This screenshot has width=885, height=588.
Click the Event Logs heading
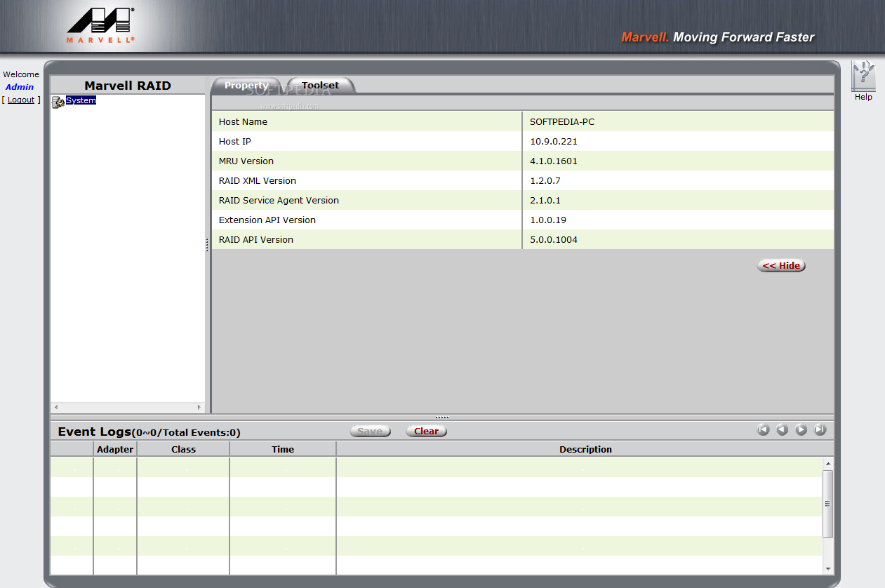94,432
